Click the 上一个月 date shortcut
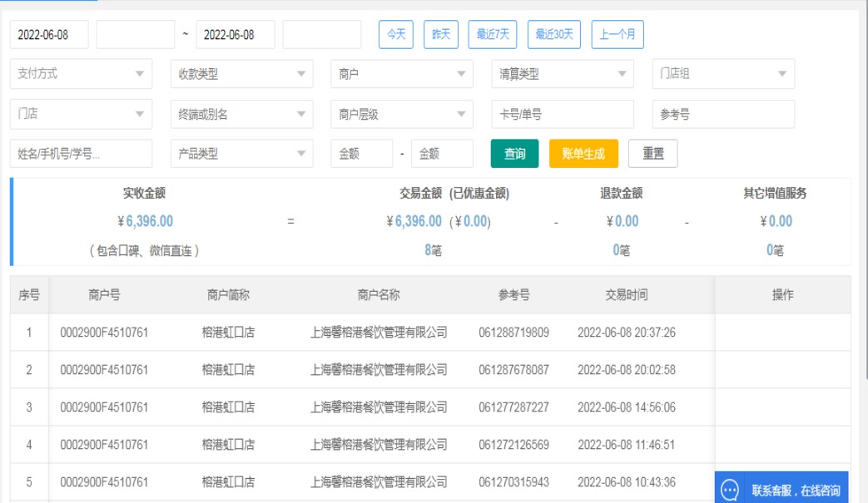The height and width of the screenshot is (503, 868). (618, 35)
